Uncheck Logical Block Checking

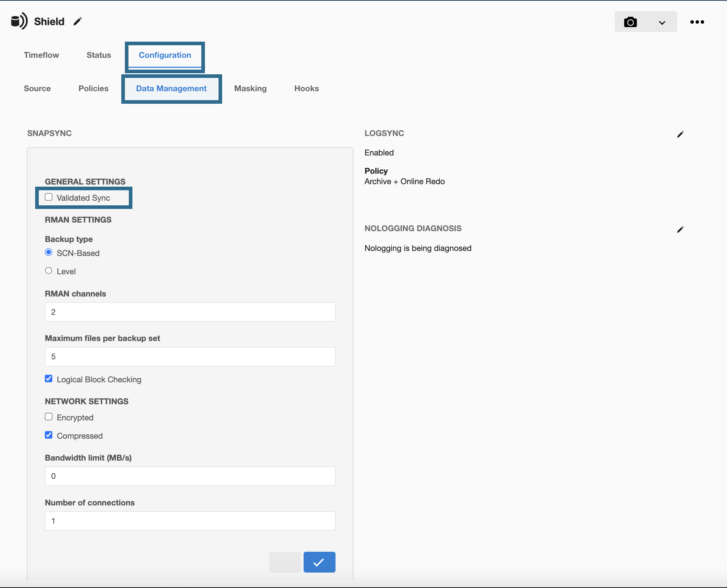coord(49,379)
